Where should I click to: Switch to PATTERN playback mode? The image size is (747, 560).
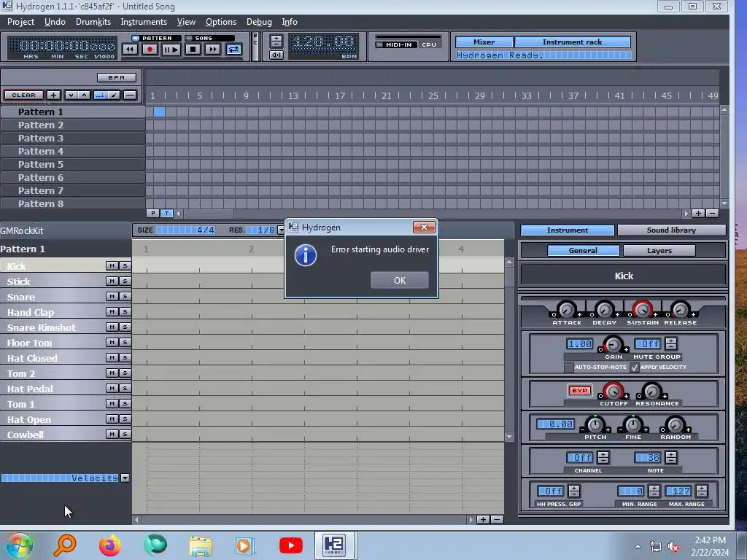(156, 38)
